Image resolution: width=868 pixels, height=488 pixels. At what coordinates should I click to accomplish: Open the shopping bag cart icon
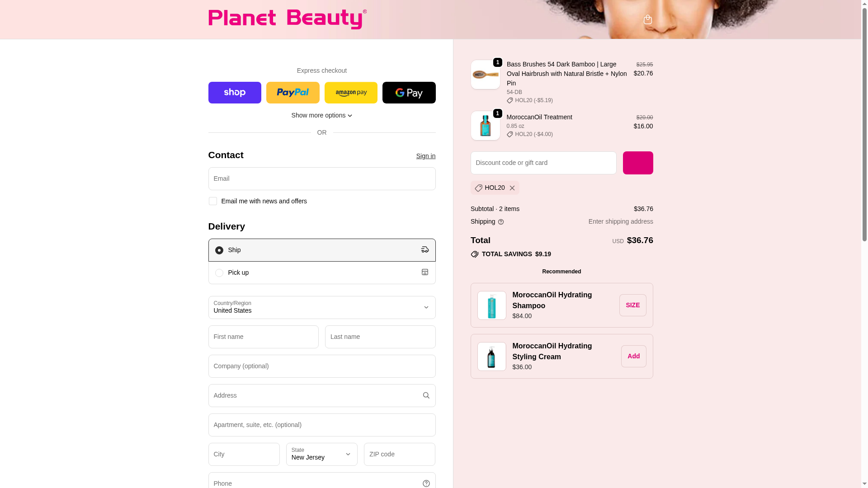647,19
